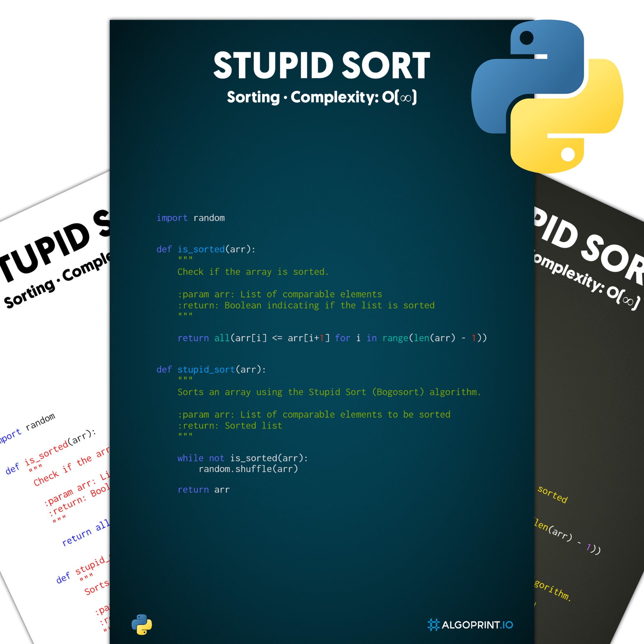Screen dimensions: 644x644
Task: Click the 'import random' code line on the center poster
Action: 191,218
